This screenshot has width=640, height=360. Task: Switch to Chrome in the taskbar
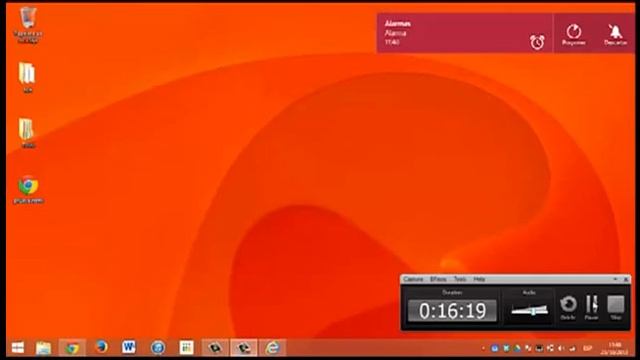pyautogui.click(x=72, y=348)
